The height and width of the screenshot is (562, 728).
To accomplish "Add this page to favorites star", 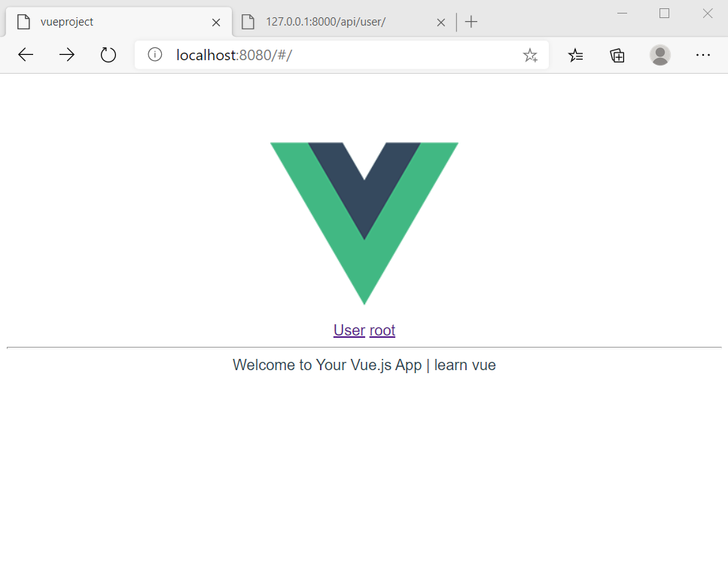I will (x=530, y=55).
